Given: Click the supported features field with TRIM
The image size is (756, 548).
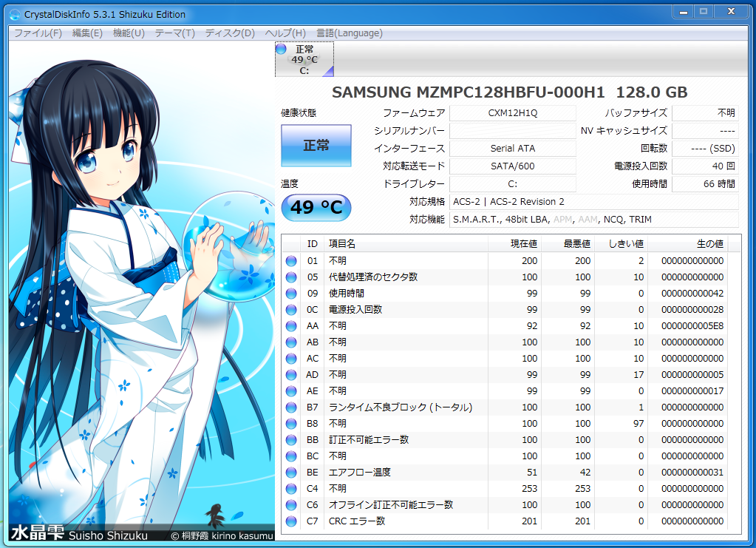Looking at the screenshot, I should 593,220.
